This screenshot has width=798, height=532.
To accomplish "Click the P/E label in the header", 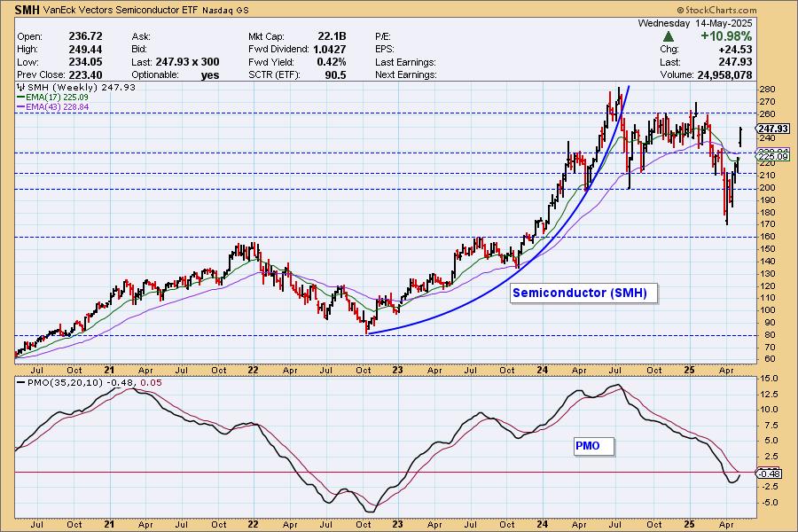I will point(383,36).
